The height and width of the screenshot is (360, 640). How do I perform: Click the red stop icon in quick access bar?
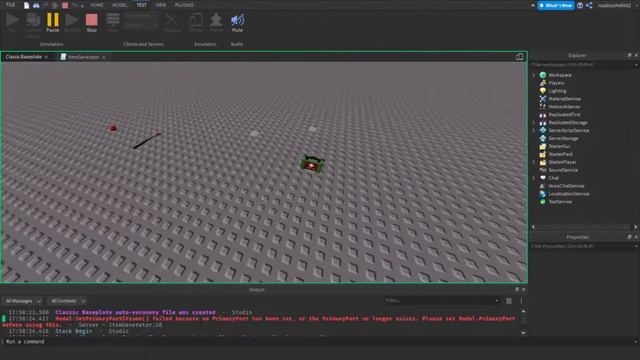tap(65, 5)
